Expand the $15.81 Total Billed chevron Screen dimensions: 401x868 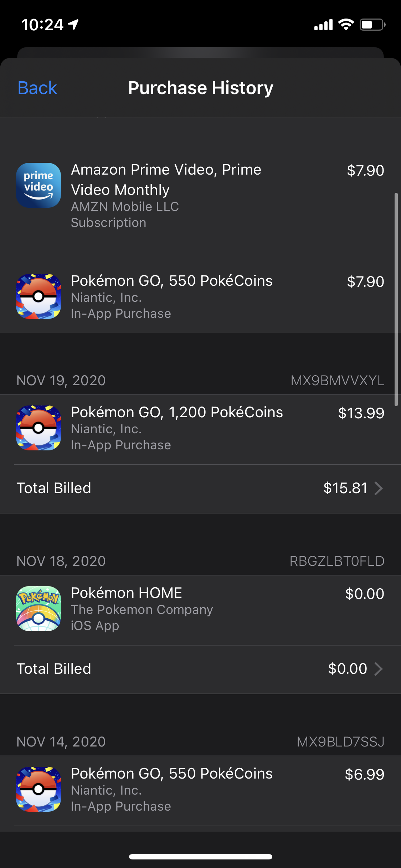pos(379,488)
